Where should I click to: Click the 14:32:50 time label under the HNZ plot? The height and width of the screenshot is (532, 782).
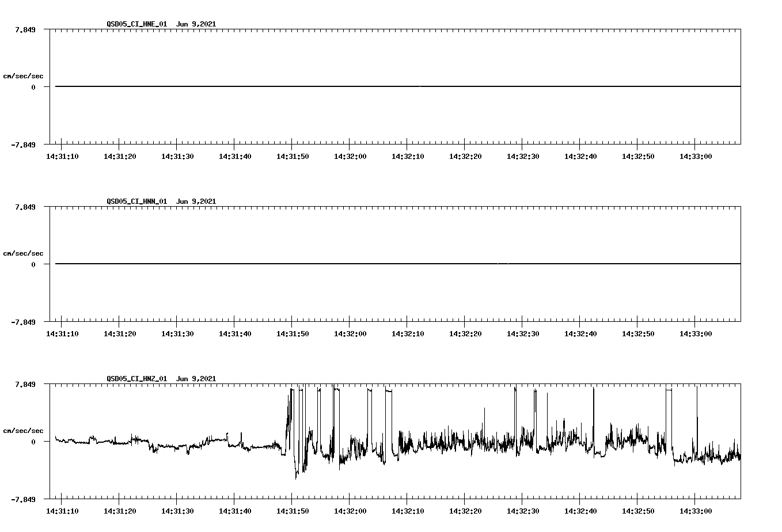click(638, 511)
